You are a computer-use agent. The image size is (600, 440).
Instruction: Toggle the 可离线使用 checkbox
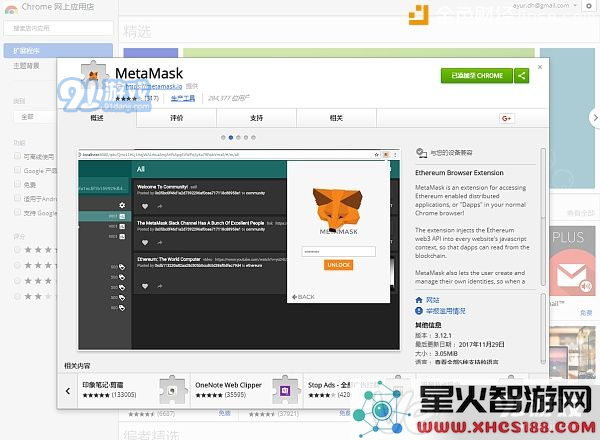tap(17, 156)
